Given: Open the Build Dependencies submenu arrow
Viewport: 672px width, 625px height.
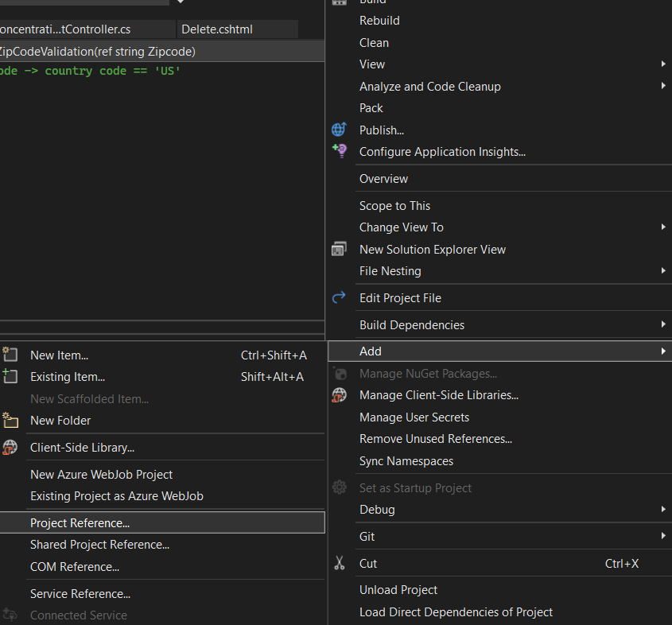Looking at the screenshot, I should coord(663,324).
